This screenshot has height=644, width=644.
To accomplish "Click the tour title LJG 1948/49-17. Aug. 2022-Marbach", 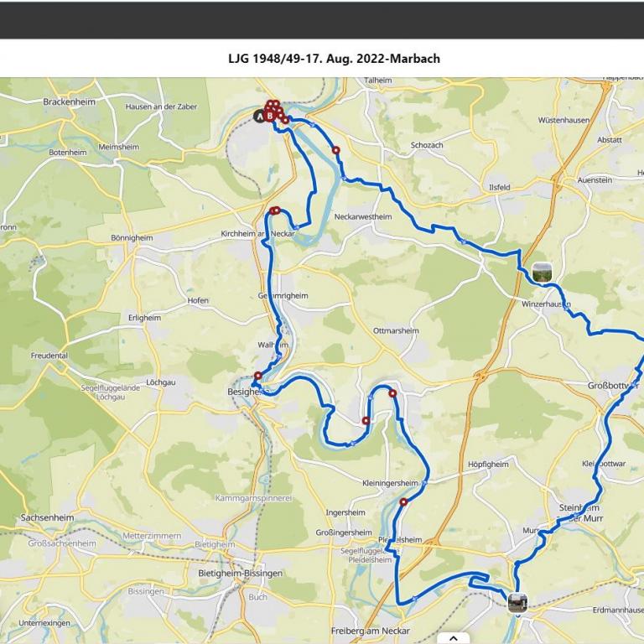I will tap(334, 59).
